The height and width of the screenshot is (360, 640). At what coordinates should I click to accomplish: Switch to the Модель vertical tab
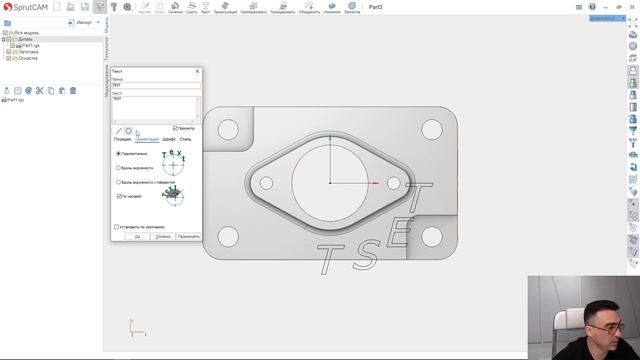click(107, 25)
